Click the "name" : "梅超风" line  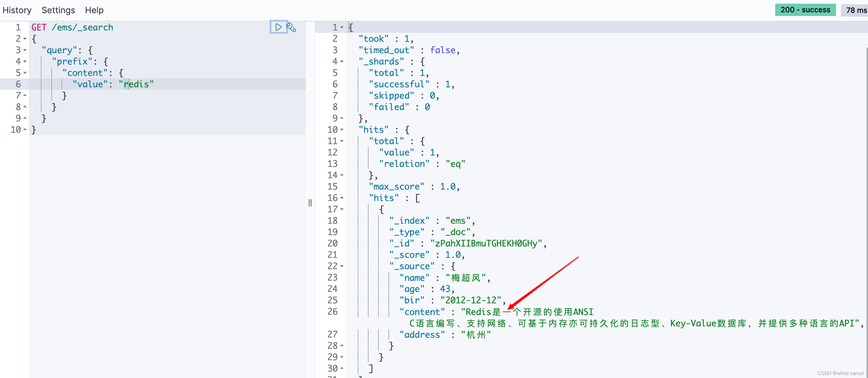tap(445, 278)
